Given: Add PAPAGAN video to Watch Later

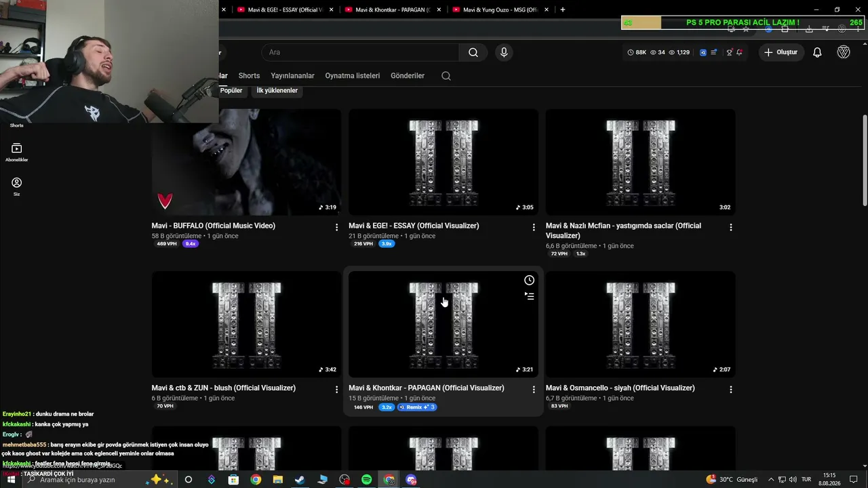Looking at the screenshot, I should [x=529, y=281].
